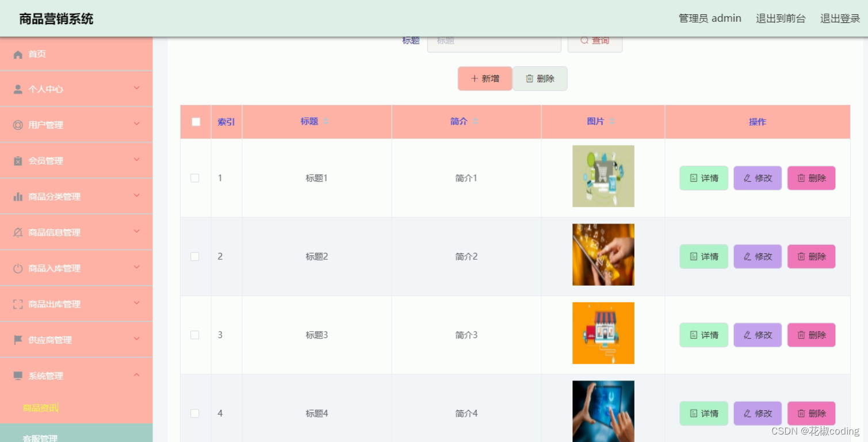Viewport: 868px width, 442px height.
Task: Collapse the 系统管理 menu section
Action: tap(136, 374)
